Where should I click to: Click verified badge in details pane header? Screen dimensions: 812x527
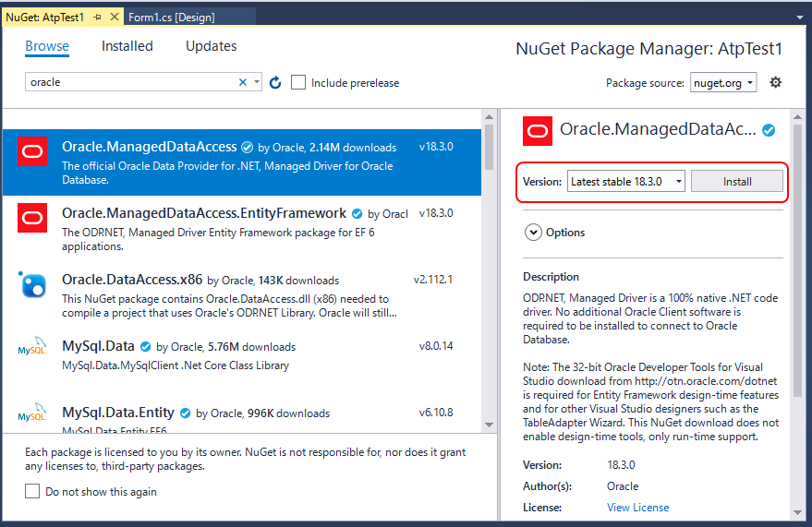[x=769, y=130]
